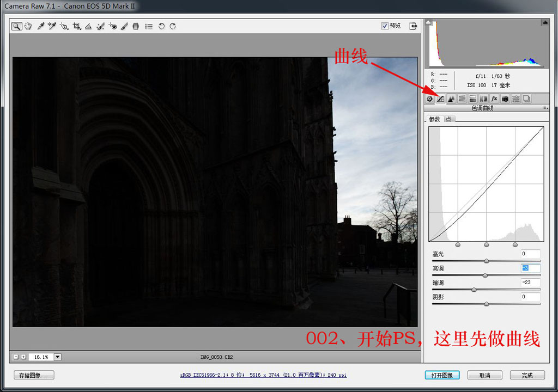Select the Targeted Adjustment tool
Viewport: 558px width, 392px height.
(x=64, y=26)
